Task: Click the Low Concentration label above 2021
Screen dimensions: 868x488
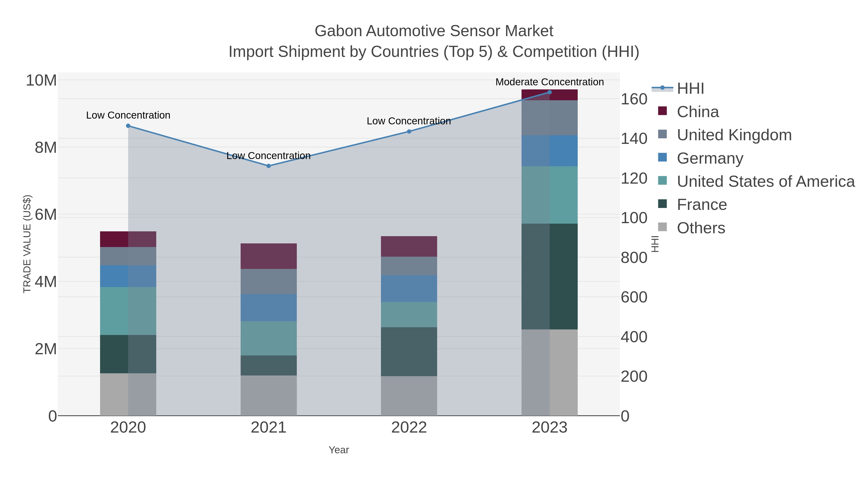Action: click(269, 156)
